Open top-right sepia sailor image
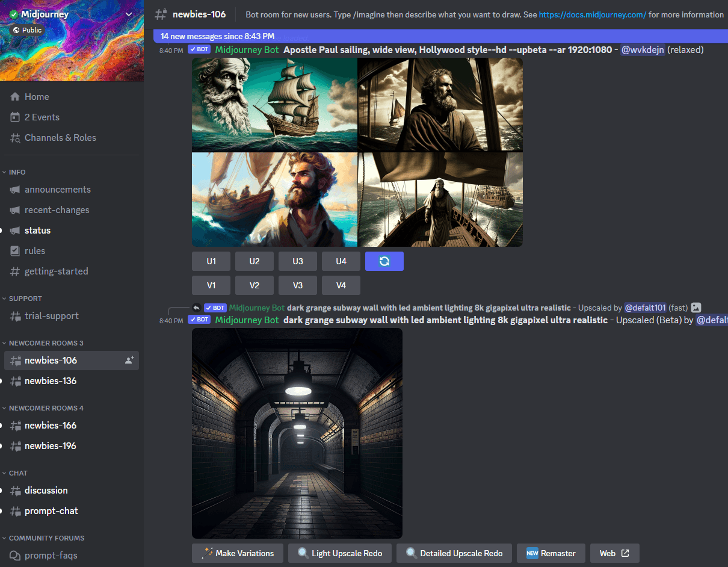 440,105
